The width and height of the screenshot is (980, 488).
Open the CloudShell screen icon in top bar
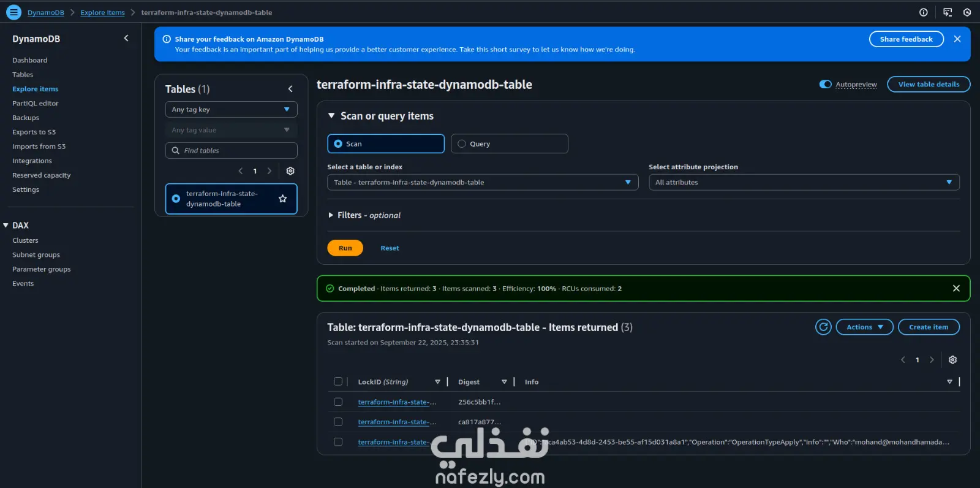948,12
